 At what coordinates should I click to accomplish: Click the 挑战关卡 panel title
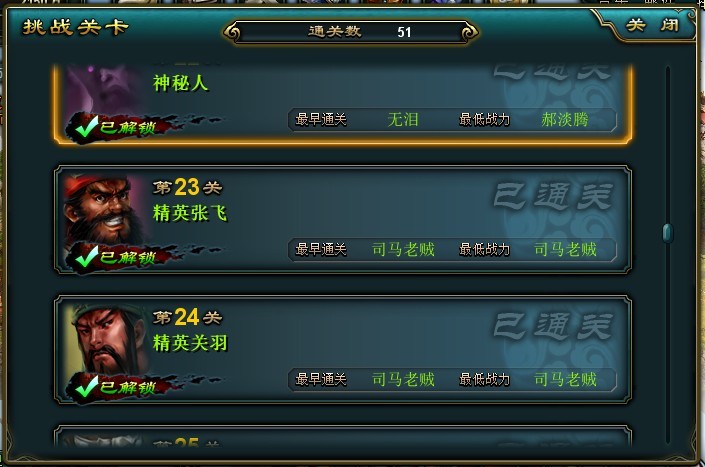point(76,27)
